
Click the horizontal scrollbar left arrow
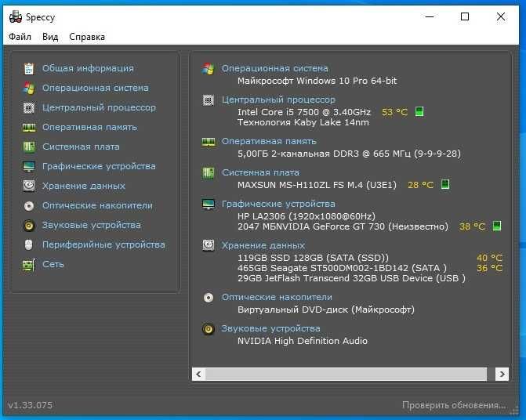coord(198,374)
